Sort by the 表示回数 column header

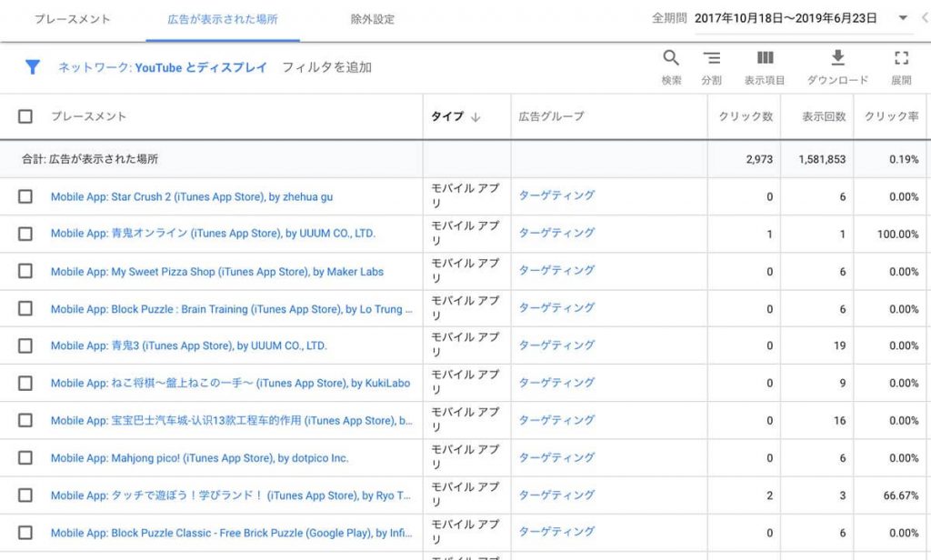point(824,116)
